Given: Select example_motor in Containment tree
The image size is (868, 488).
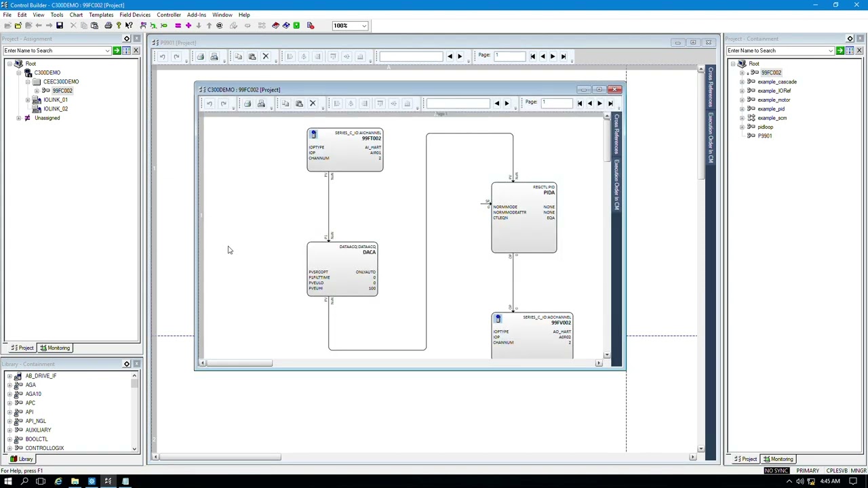Looking at the screenshot, I should tap(774, 100).
